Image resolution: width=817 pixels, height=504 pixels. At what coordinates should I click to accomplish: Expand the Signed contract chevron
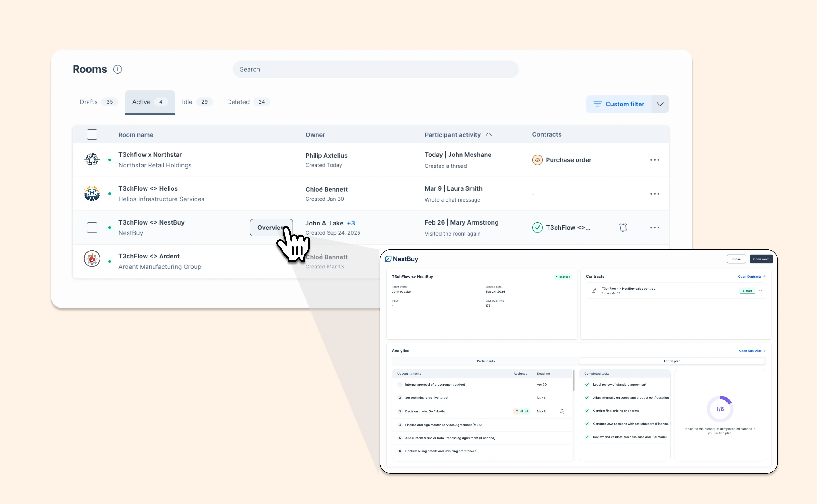[761, 290]
